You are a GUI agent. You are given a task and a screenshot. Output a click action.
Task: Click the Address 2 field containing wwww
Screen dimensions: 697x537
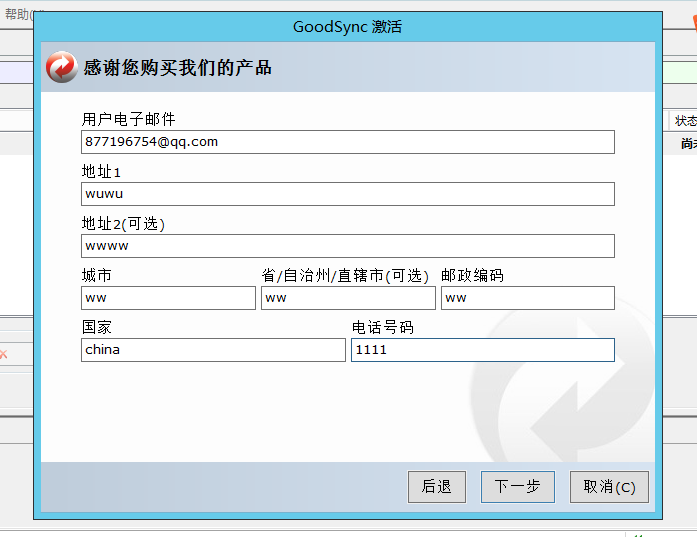click(x=348, y=246)
